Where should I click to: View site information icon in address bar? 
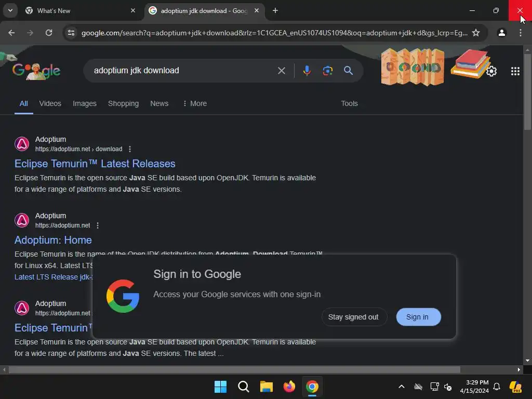pyautogui.click(x=71, y=33)
